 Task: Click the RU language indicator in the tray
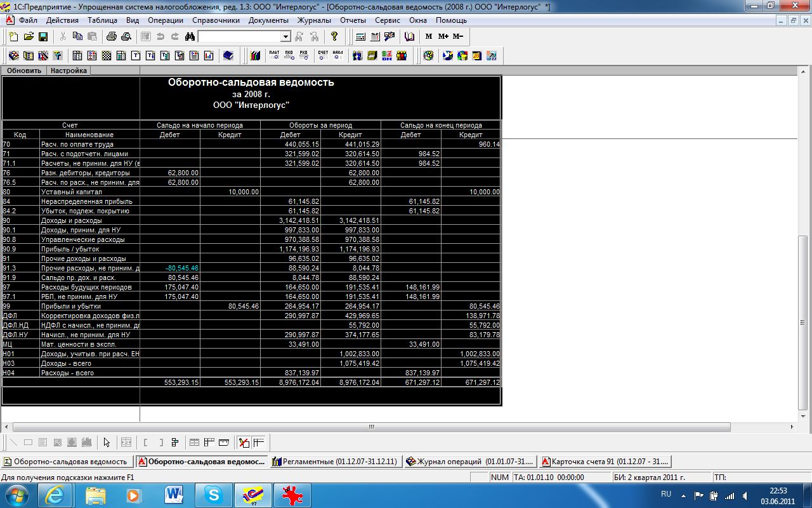pos(666,493)
